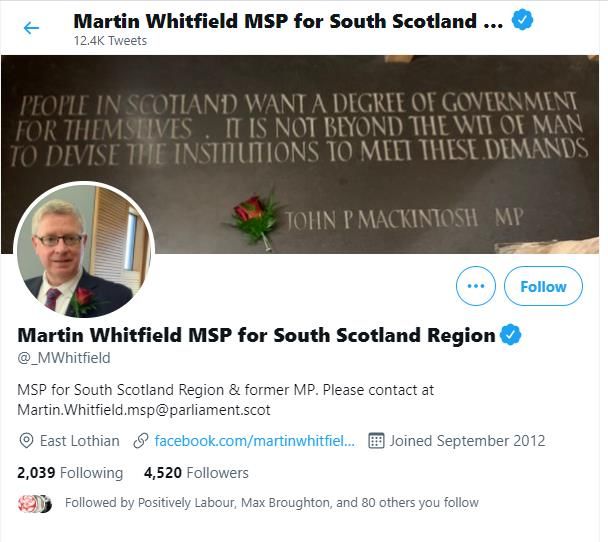Click the East Lothian location text
This screenshot has height=542, width=608.
[80, 441]
